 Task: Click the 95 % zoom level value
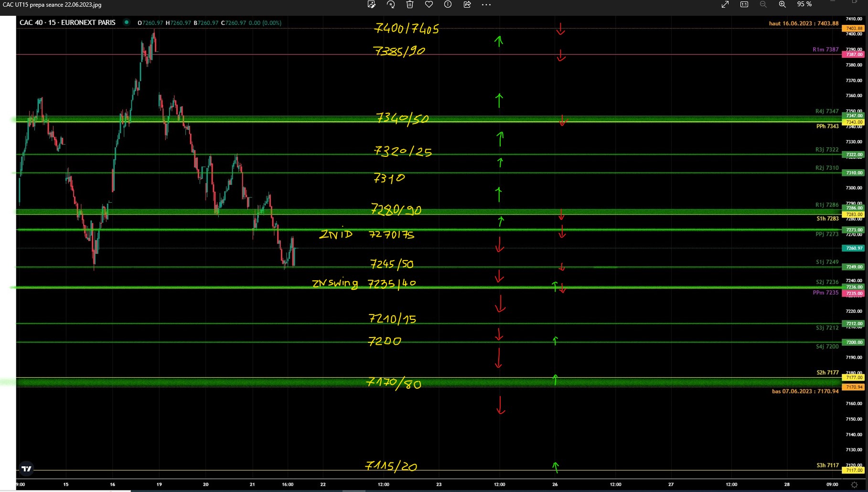804,4
